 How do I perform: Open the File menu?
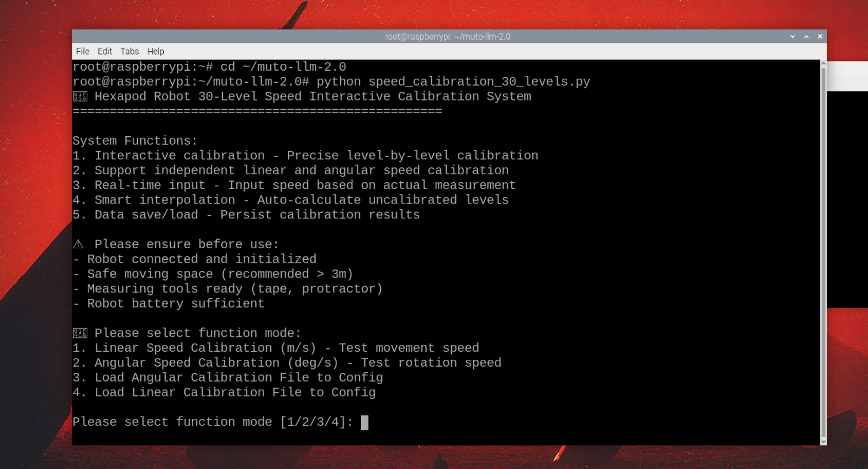coord(83,51)
